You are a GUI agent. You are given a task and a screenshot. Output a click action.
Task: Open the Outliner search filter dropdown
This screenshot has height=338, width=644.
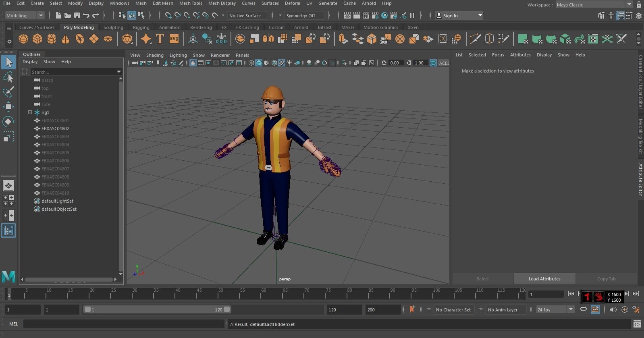point(119,72)
